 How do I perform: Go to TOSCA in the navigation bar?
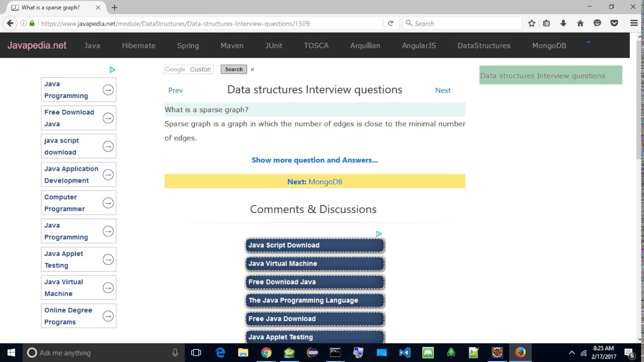[x=316, y=45]
